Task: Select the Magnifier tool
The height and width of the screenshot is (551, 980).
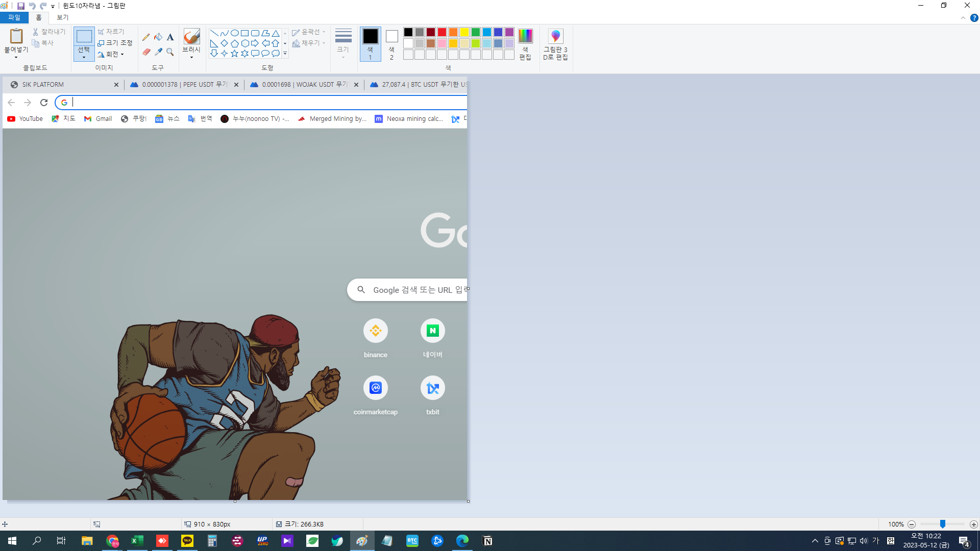Action: [x=170, y=52]
